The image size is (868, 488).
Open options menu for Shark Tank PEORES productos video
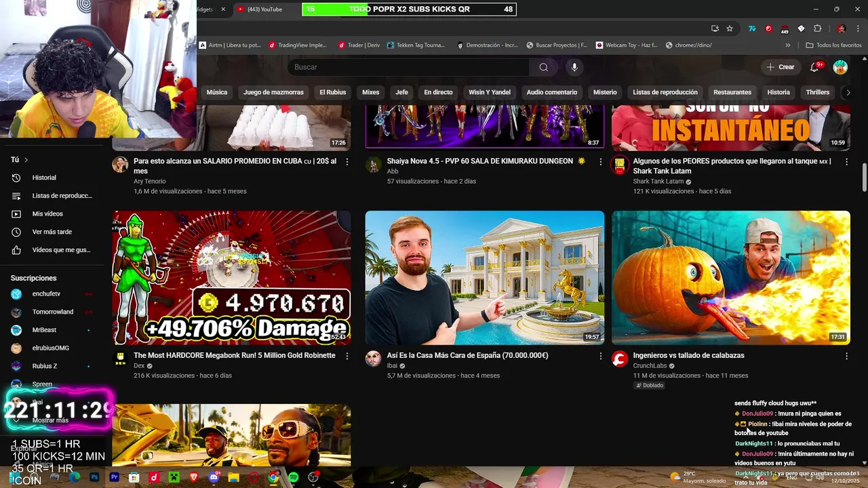846,162
